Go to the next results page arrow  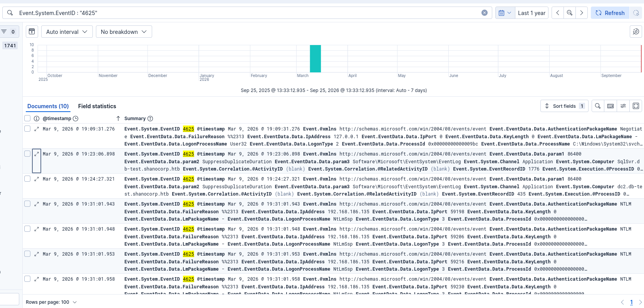640,302
